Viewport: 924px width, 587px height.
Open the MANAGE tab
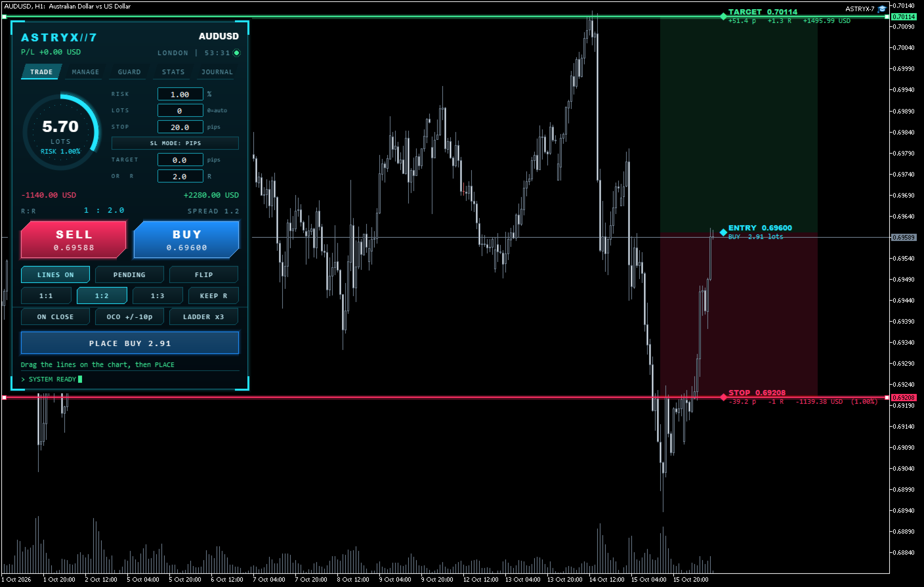tap(85, 72)
